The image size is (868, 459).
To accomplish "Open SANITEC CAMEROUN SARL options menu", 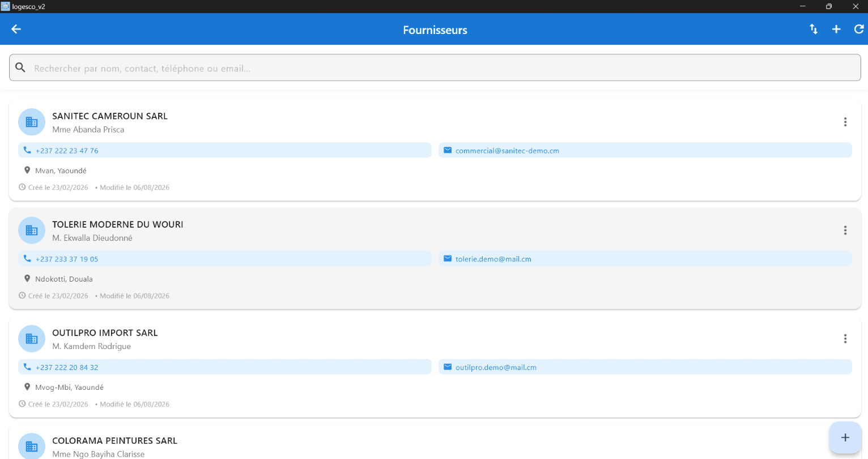I will 845,122.
